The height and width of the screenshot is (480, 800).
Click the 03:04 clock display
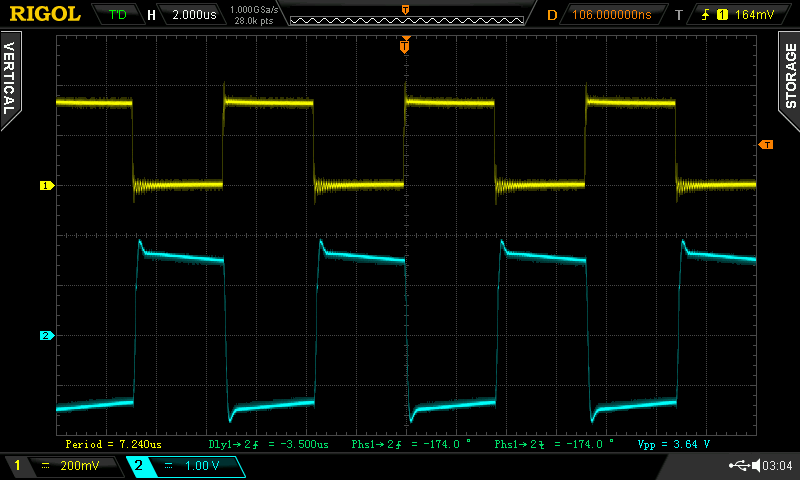coord(777,465)
